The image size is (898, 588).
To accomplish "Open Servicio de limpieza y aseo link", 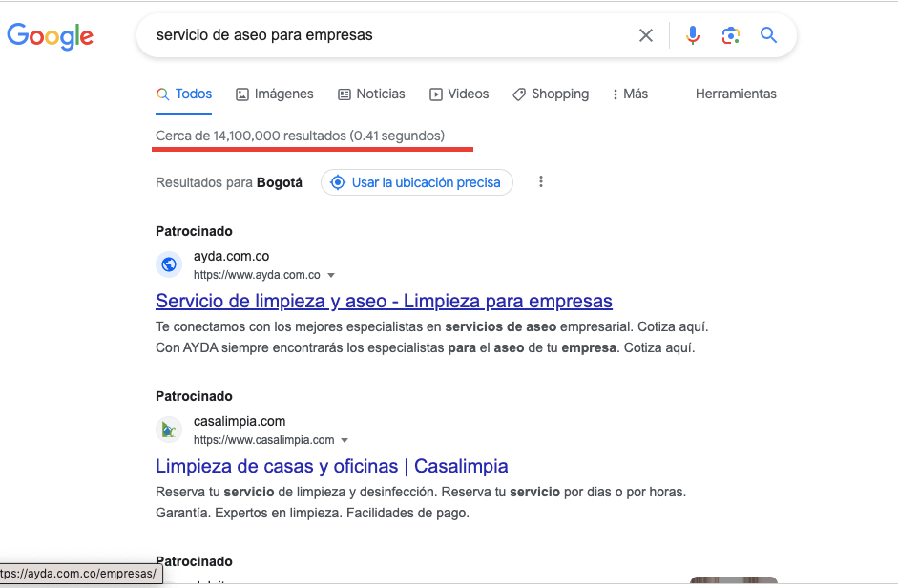I will click(x=384, y=301).
